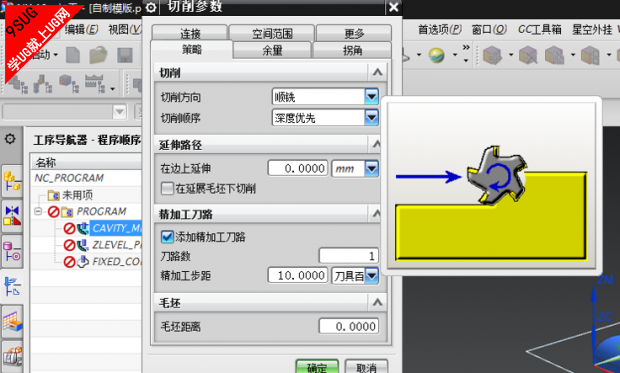Click the 精加工步距 value field
The height and width of the screenshot is (373, 620).
298,275
